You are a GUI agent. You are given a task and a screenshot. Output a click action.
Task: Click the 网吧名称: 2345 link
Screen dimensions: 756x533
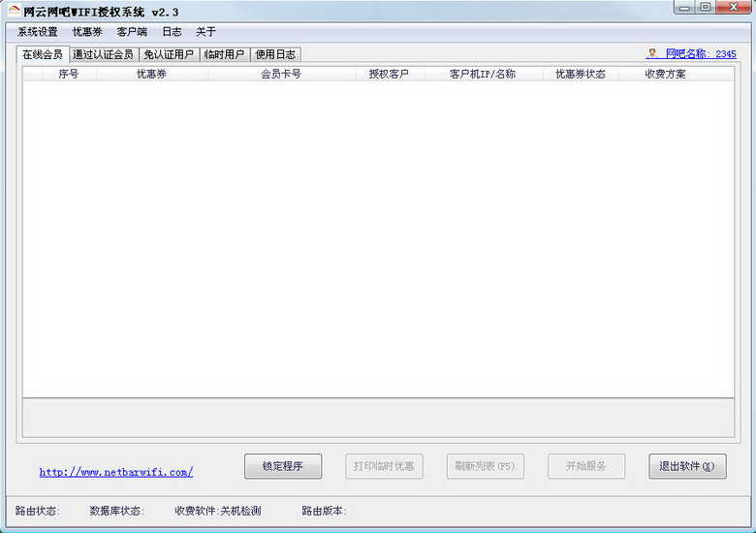click(701, 54)
